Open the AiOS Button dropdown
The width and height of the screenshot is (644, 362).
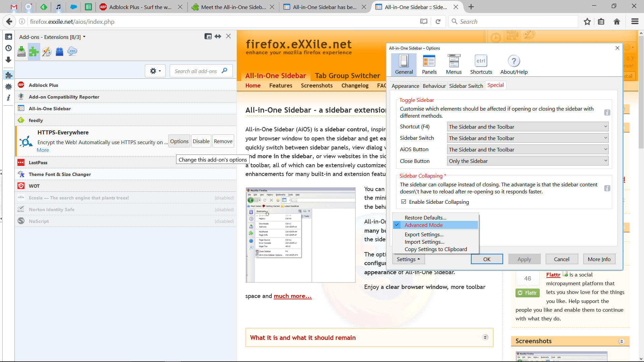528,149
